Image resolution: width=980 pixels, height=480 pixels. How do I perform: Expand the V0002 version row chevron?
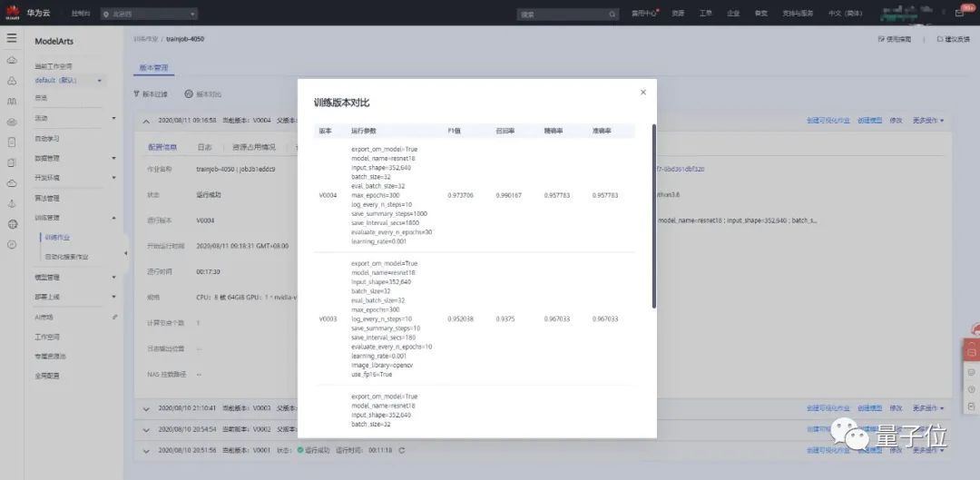[146, 430]
